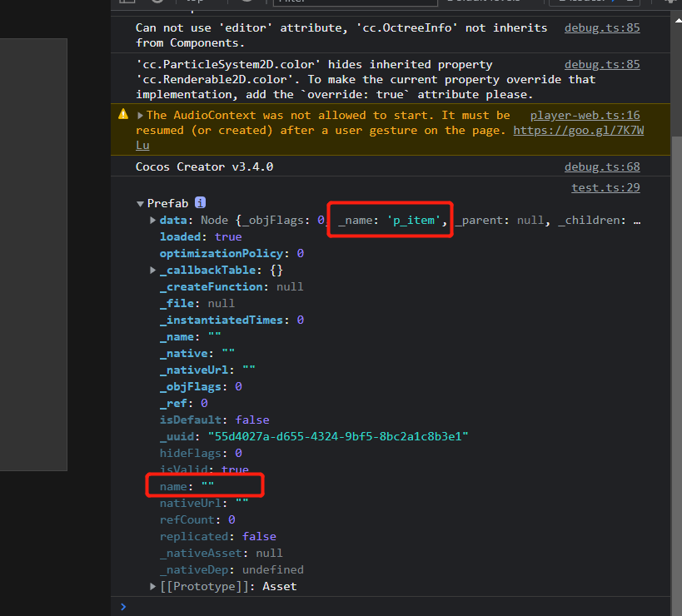Expand the AudioContext warning message
682x616 pixels.
pos(140,115)
